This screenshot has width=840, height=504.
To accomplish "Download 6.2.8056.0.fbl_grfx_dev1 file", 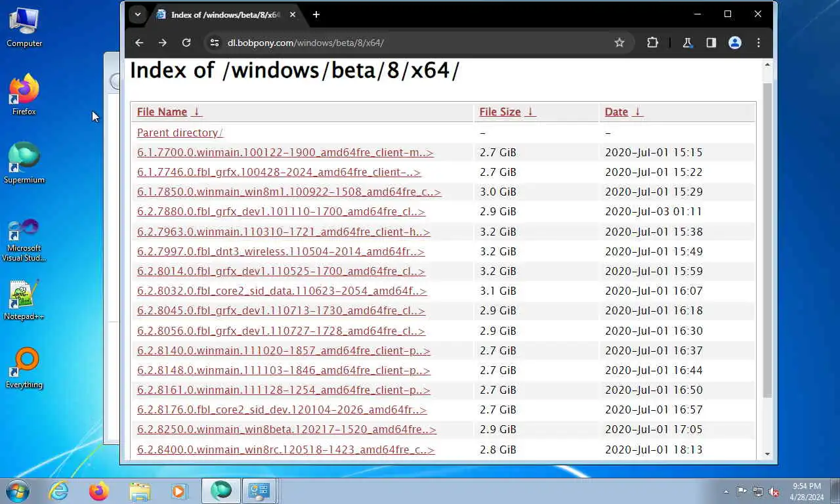I will click(x=281, y=331).
